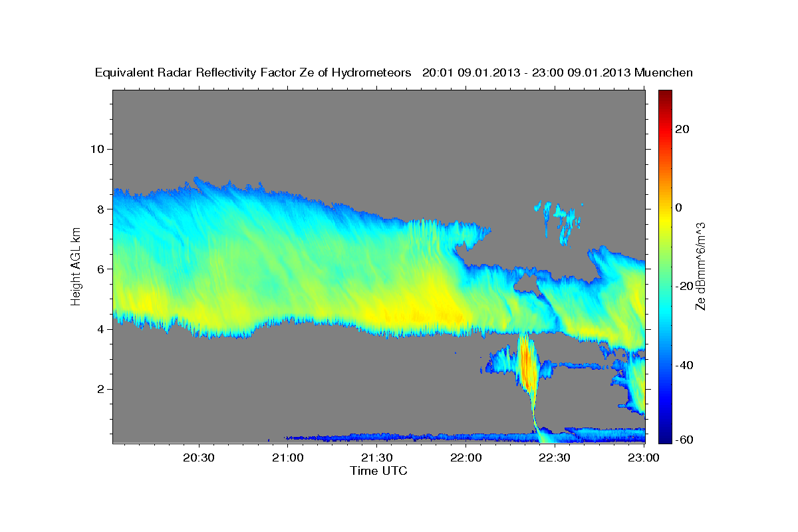This screenshot has height=532, width=798.
Task: Click the colorbar value 0
Action: coord(680,207)
